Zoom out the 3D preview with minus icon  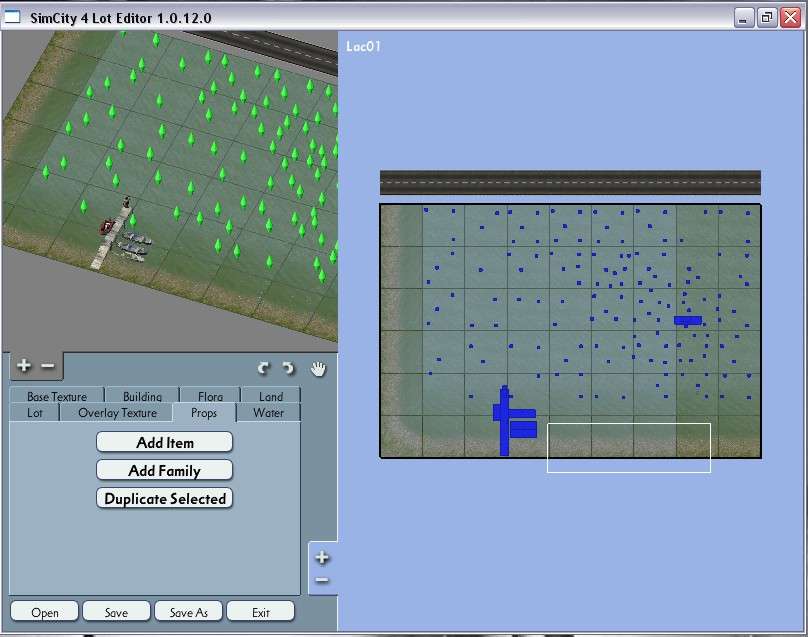[47, 367]
